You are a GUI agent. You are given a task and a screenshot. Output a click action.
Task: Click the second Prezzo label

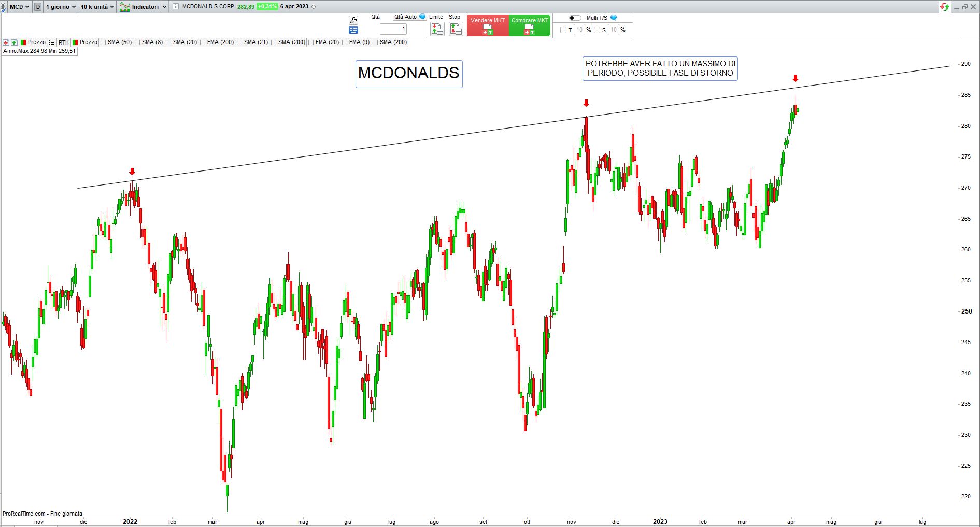[x=89, y=42]
